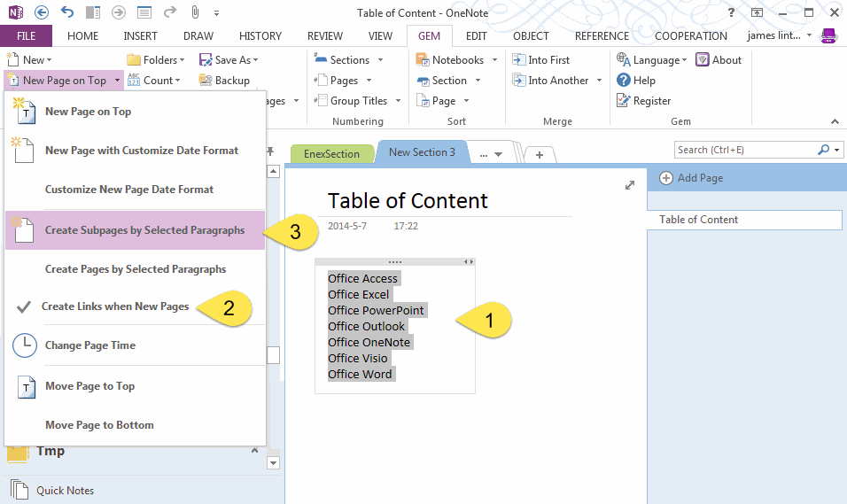
Task: Click the Help icon in Gem group
Action: [624, 80]
